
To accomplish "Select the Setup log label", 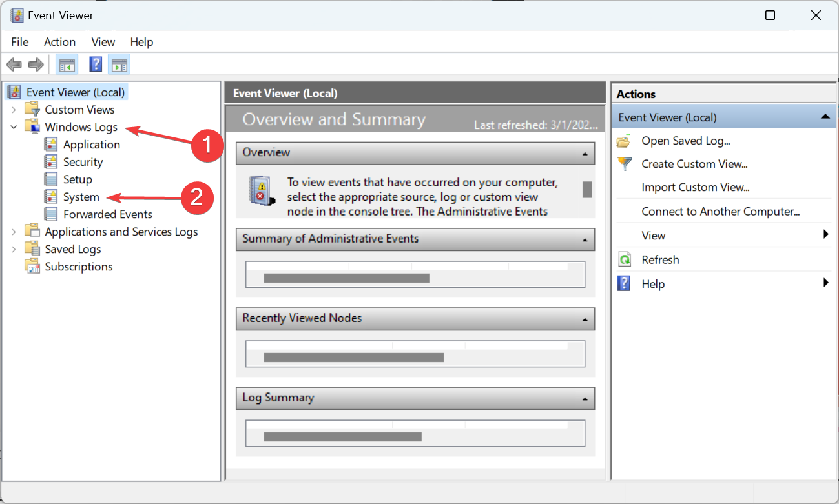I will point(78,179).
